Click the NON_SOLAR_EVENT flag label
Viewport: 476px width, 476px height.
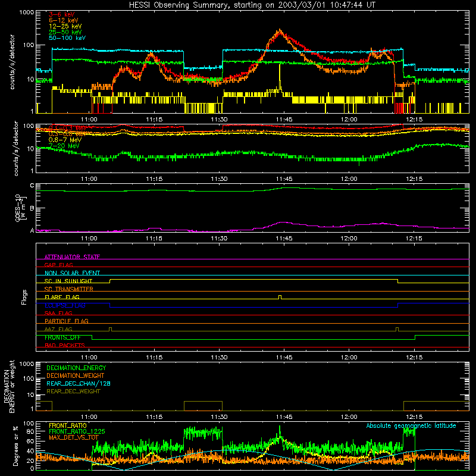(72, 273)
